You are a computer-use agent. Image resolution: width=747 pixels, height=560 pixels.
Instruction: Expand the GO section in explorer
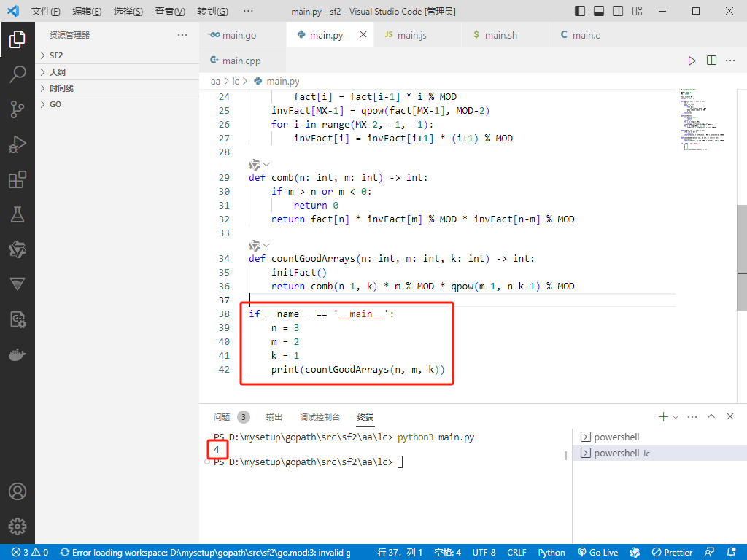[117, 104]
